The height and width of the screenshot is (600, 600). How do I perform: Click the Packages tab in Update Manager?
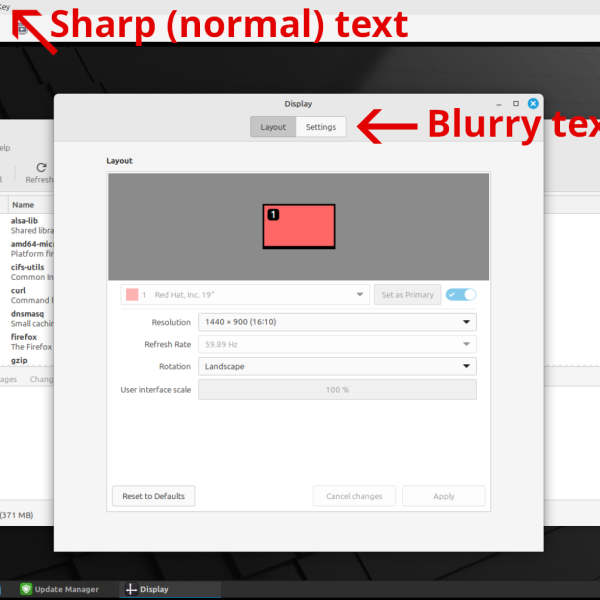click(x=8, y=379)
